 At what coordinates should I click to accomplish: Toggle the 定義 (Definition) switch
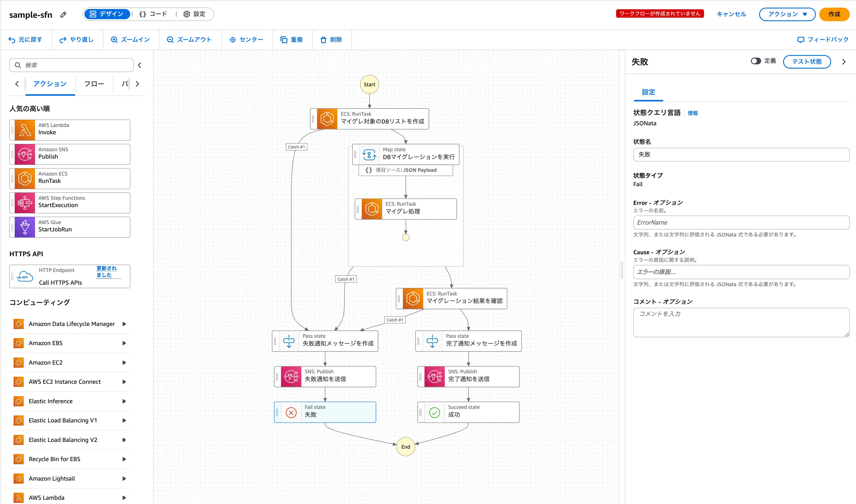tap(755, 61)
